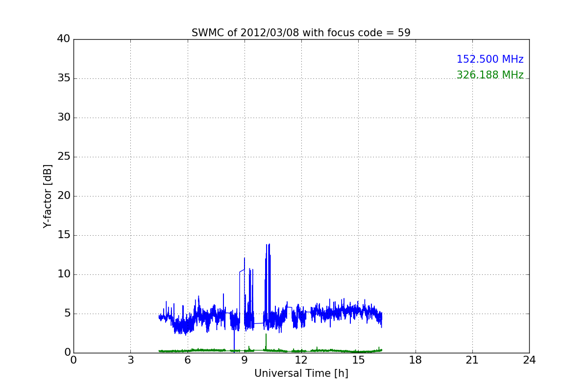The image size is (588, 392).
Task: Select the green '326.188 MHz' legend label
Action: pyautogui.click(x=490, y=75)
